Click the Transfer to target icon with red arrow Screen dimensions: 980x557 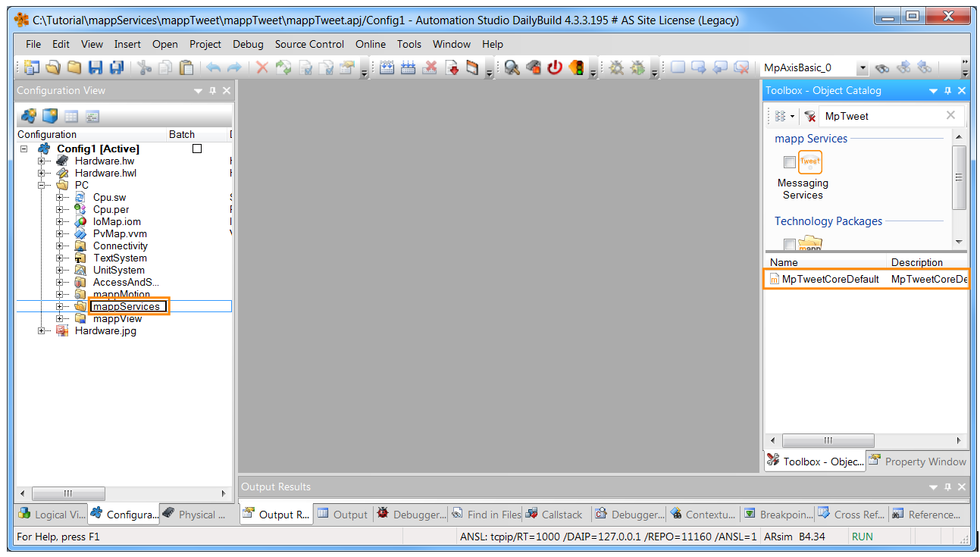tap(452, 67)
